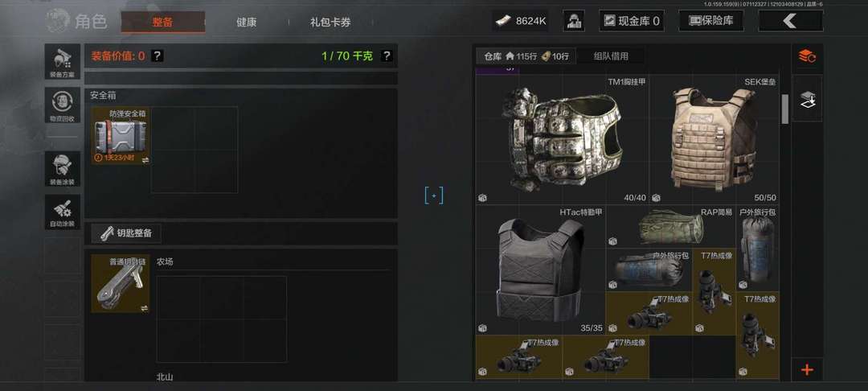Open the 物资回收 recycle icon
The height and width of the screenshot is (391, 868).
click(63, 105)
